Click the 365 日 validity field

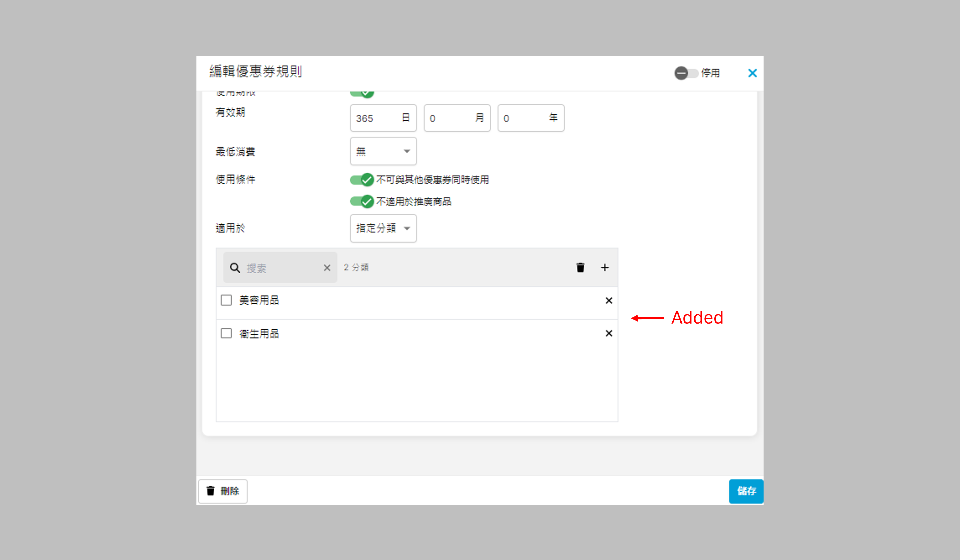375,118
